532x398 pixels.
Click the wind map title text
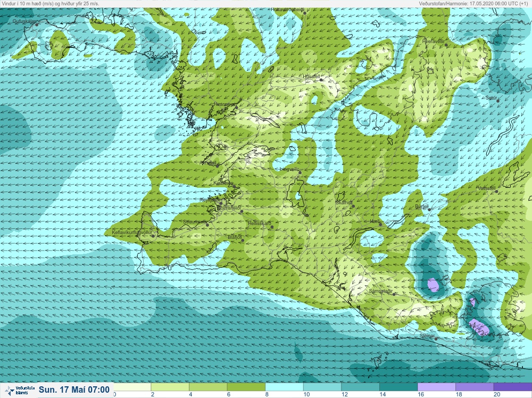click(x=50, y=3)
